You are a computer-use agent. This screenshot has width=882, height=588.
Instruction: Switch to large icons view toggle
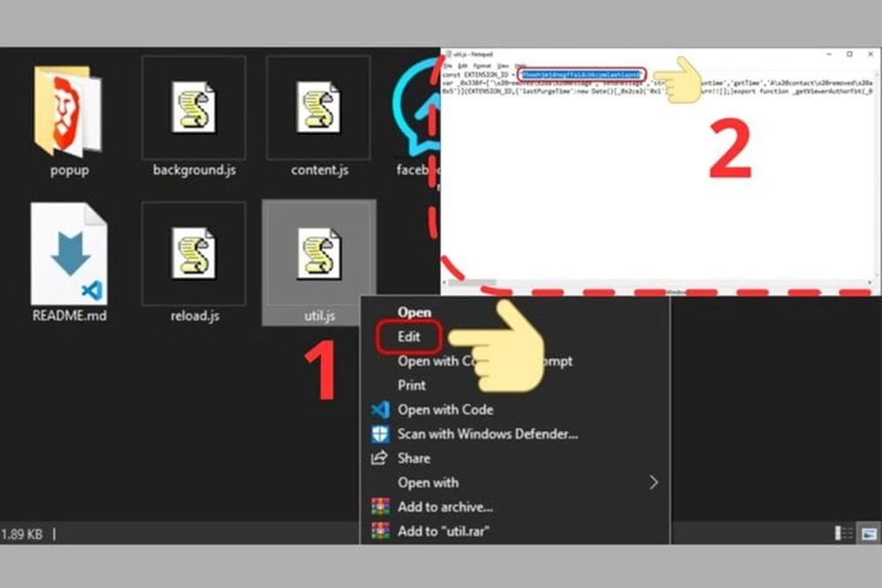click(x=868, y=533)
